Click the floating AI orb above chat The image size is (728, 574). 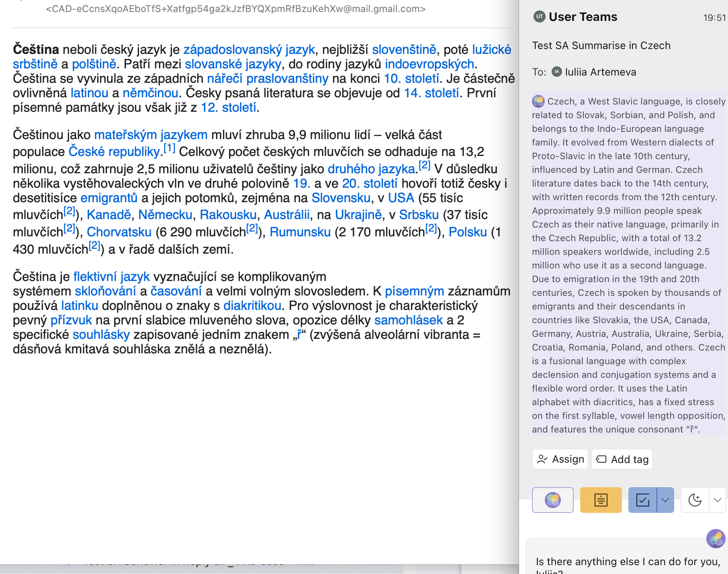point(716,539)
